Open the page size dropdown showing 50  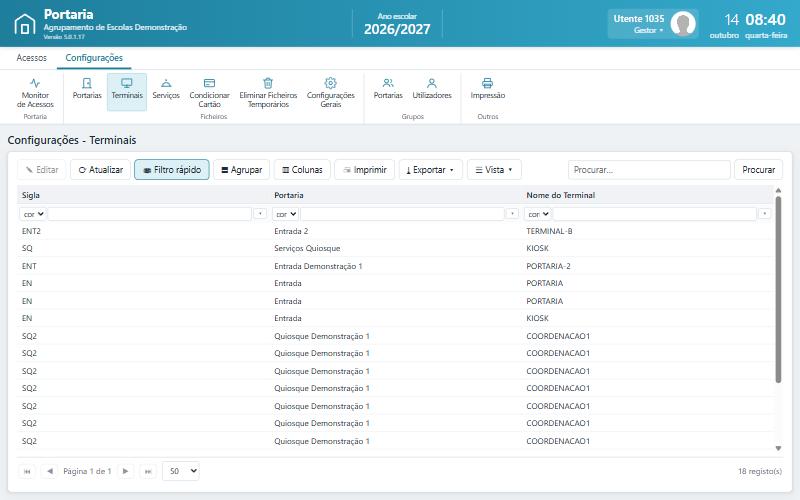pos(181,471)
